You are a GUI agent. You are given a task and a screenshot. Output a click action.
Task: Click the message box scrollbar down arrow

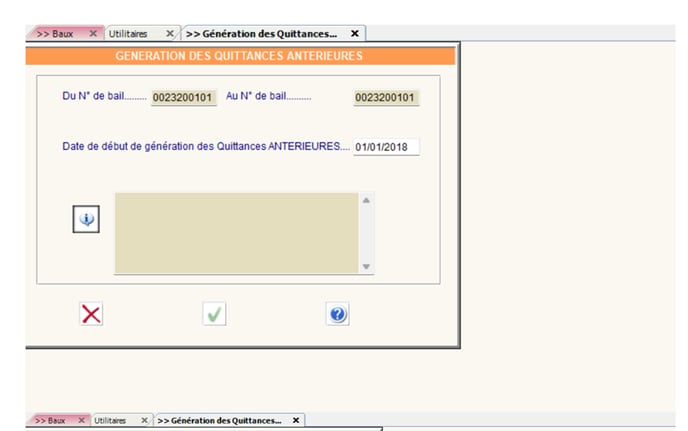tap(366, 266)
